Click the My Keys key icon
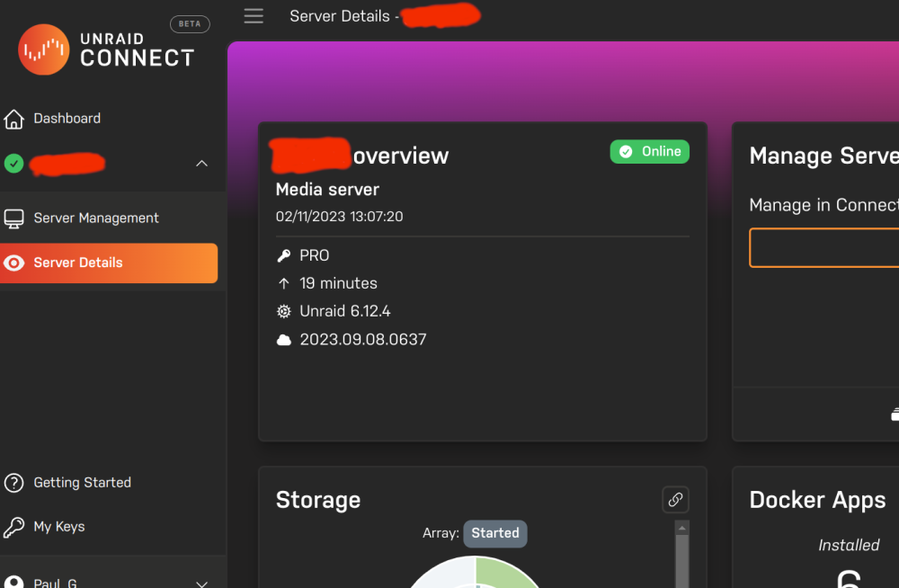This screenshot has height=588, width=899. (x=13, y=527)
